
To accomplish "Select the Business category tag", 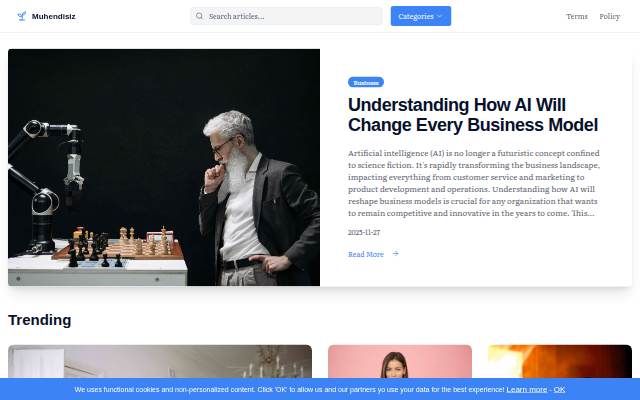I will pos(366,82).
